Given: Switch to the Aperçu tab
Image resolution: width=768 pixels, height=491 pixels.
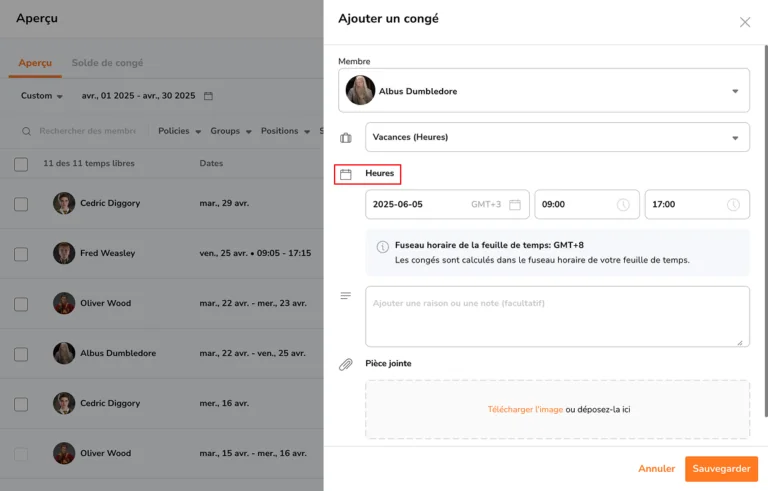Looking at the screenshot, I should tap(35, 63).
